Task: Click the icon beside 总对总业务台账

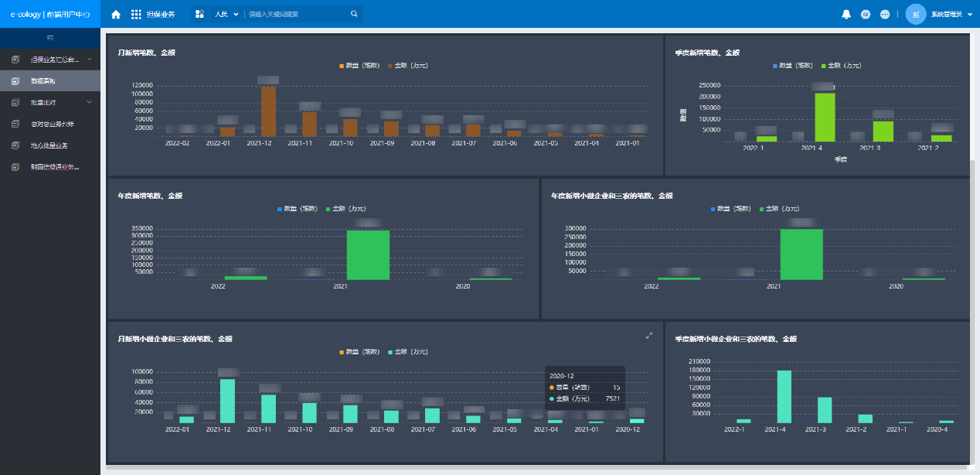Action: [15, 124]
